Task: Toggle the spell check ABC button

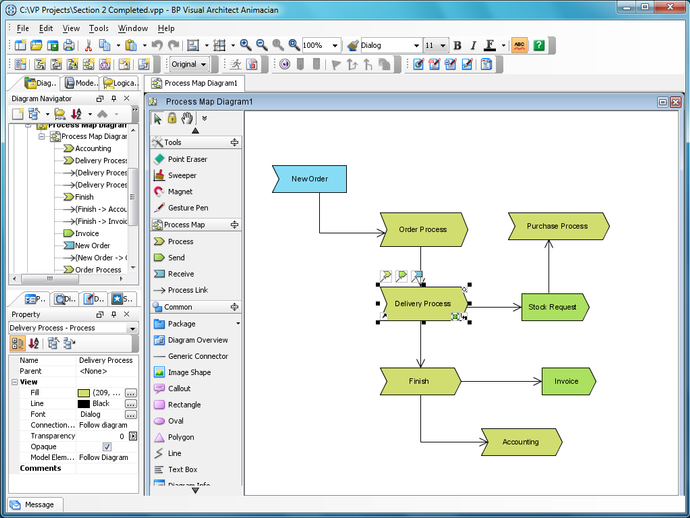Action: (520, 45)
